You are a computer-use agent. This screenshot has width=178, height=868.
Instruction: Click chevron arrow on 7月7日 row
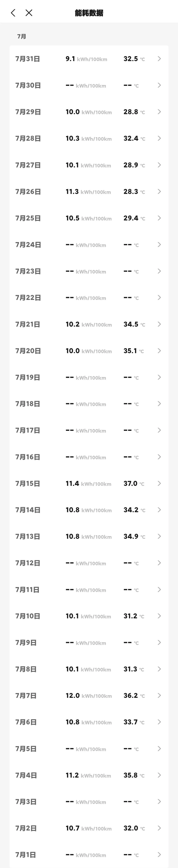click(x=159, y=696)
